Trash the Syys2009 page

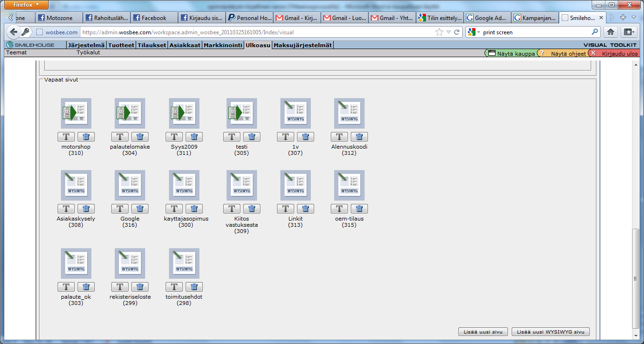(194, 137)
